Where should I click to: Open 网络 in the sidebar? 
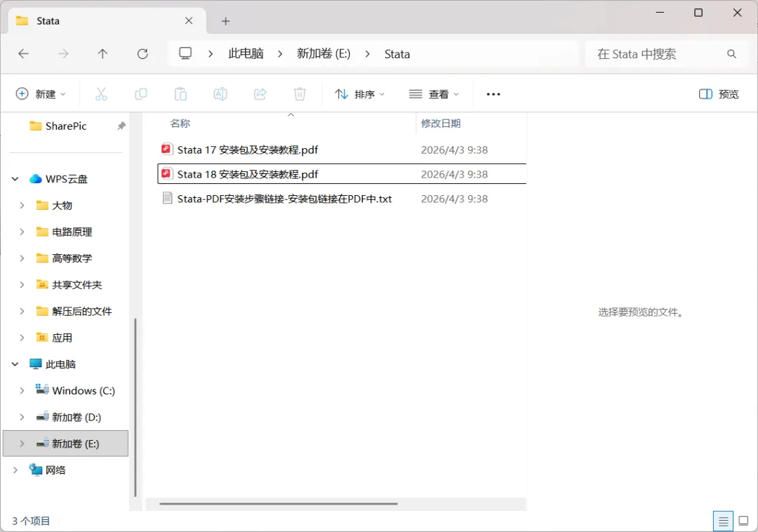(x=48, y=470)
